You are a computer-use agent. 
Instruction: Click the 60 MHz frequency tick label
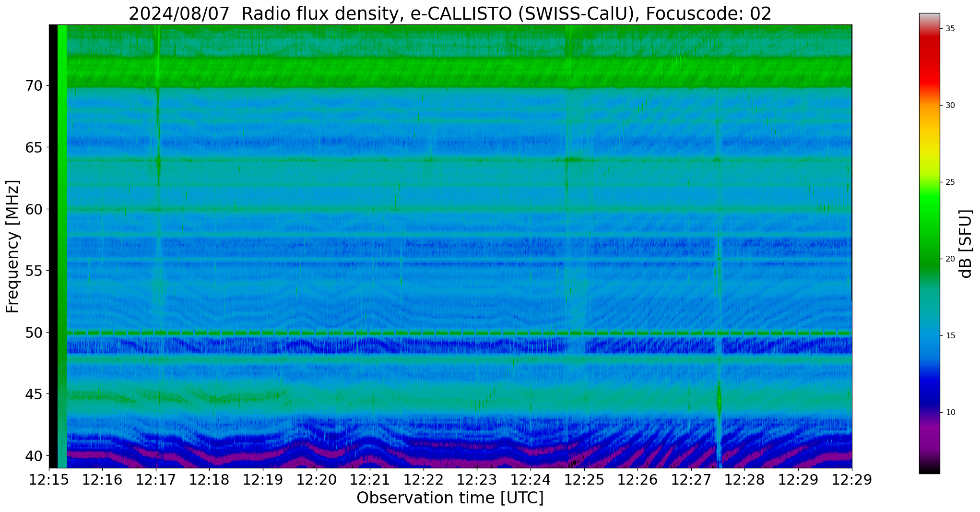pos(34,209)
